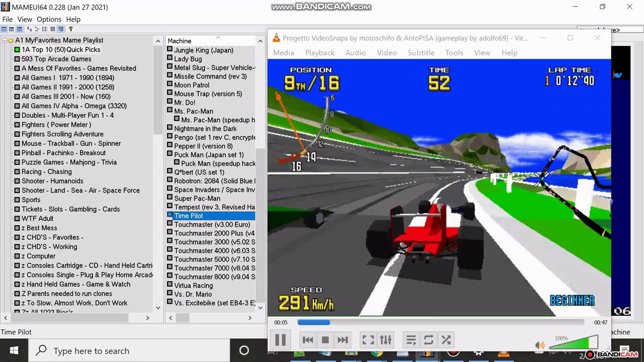644x362 pixels.
Task: Switch MAME list to large icons view
Action: [x=29, y=29]
